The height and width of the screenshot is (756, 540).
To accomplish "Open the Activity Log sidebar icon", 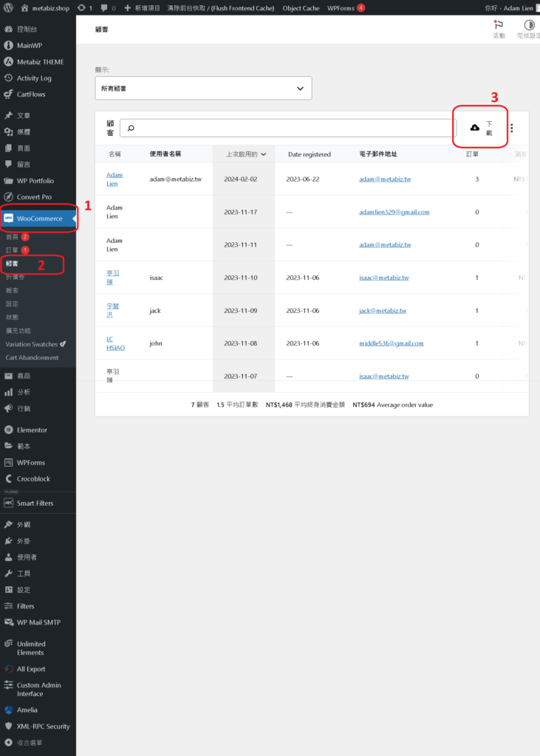I will point(9,78).
